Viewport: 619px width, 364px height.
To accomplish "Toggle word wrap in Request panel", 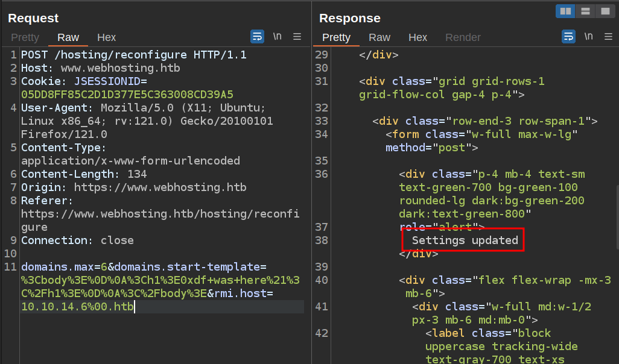I will (x=257, y=37).
